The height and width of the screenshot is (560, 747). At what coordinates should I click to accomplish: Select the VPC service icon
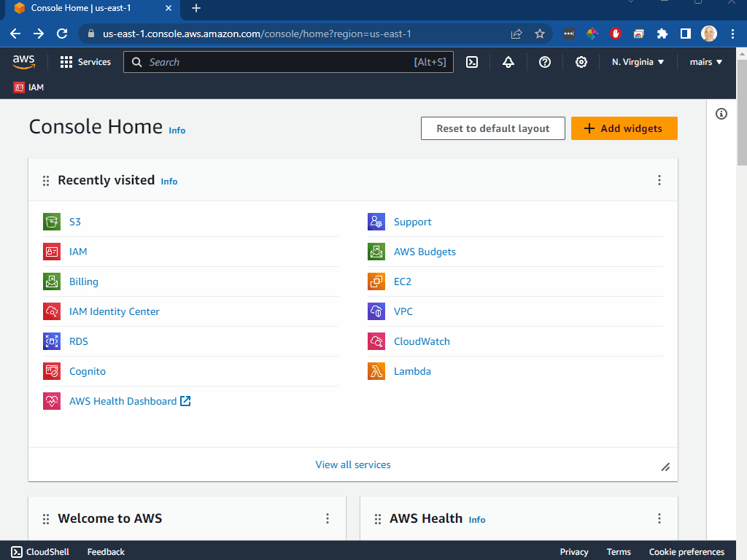click(x=376, y=311)
